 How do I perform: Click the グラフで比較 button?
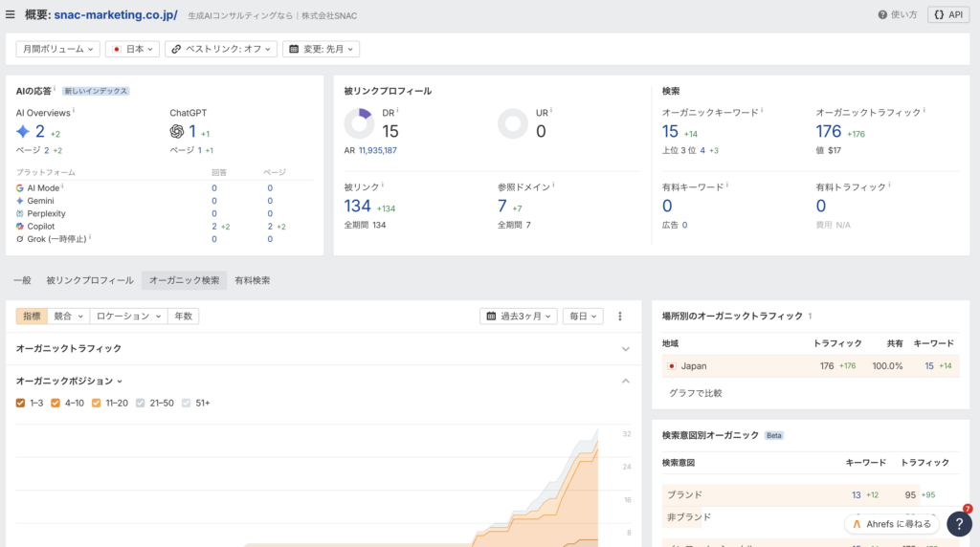(x=696, y=393)
